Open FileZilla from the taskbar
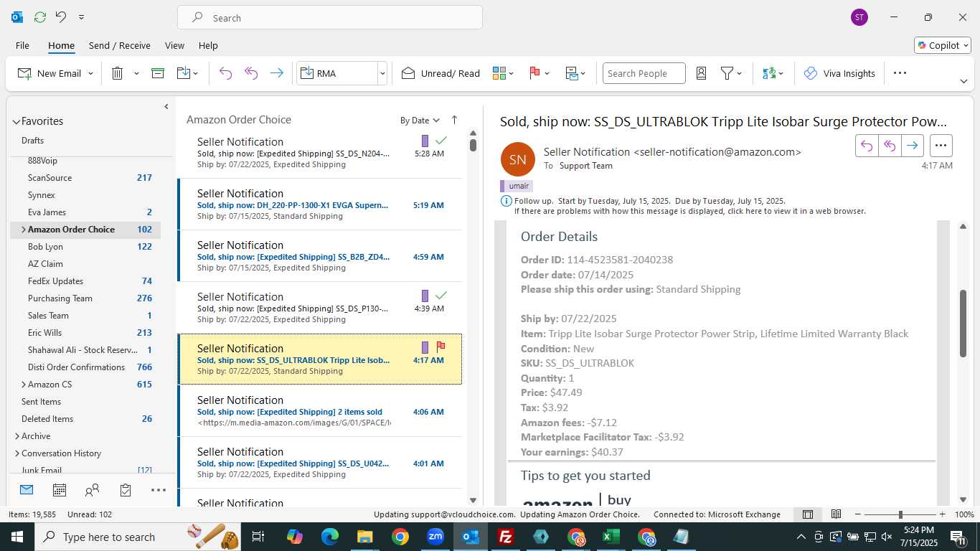Viewport: 980px width, 551px height. [506, 537]
